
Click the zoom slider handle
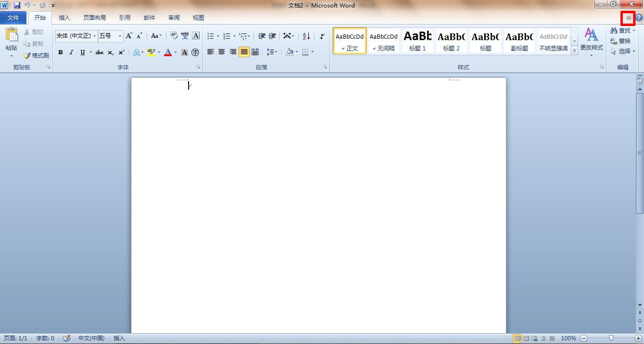[611, 338]
